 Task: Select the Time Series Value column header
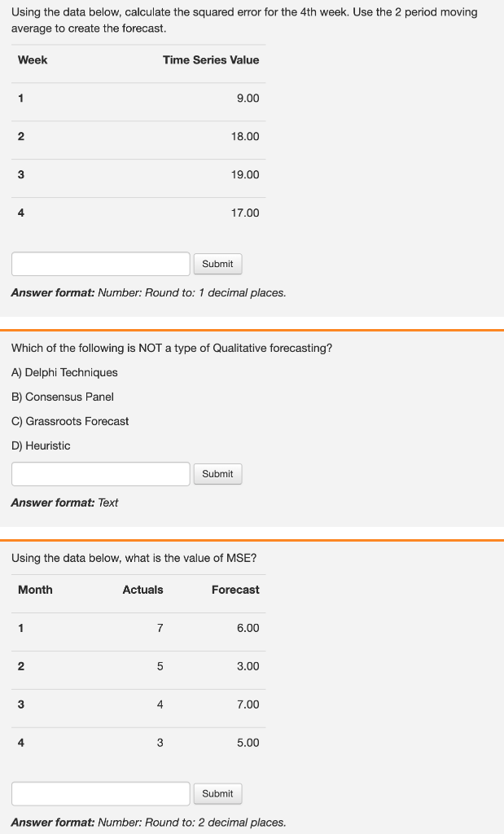(211, 59)
